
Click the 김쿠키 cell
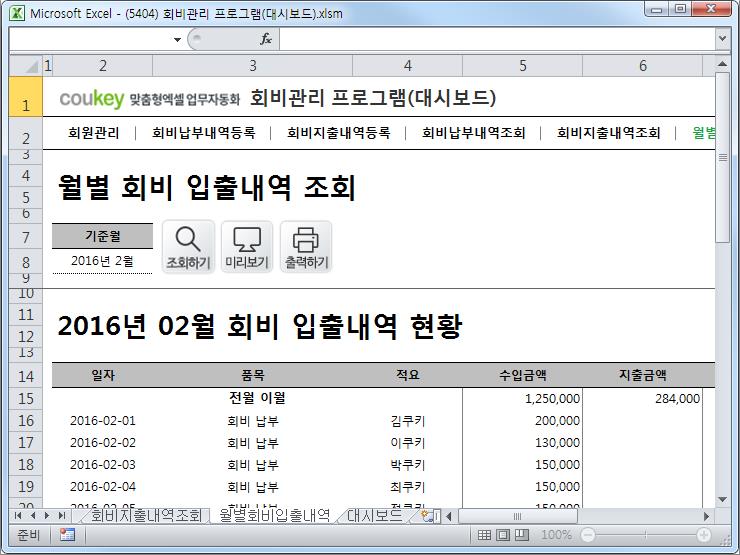coord(407,420)
